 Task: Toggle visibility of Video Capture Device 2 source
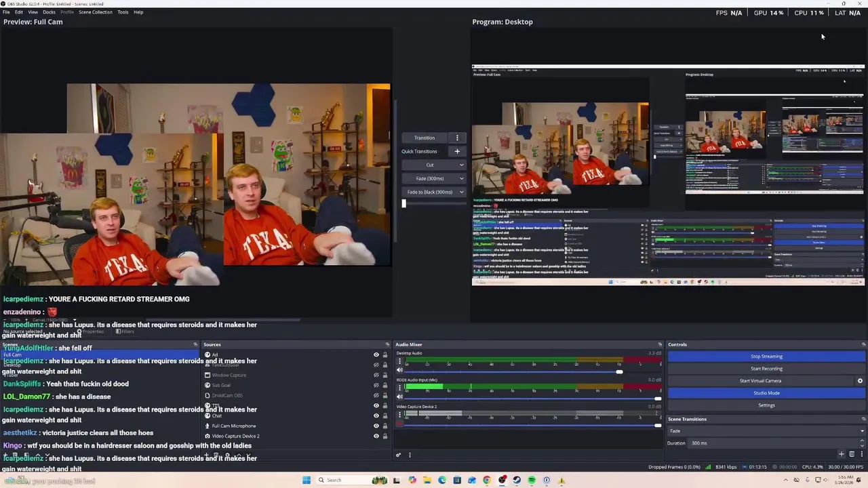click(x=376, y=436)
